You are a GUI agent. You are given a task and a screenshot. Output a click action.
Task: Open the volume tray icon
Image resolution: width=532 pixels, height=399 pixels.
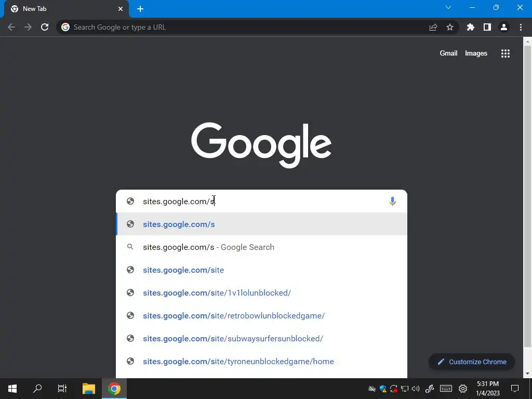[x=416, y=389]
